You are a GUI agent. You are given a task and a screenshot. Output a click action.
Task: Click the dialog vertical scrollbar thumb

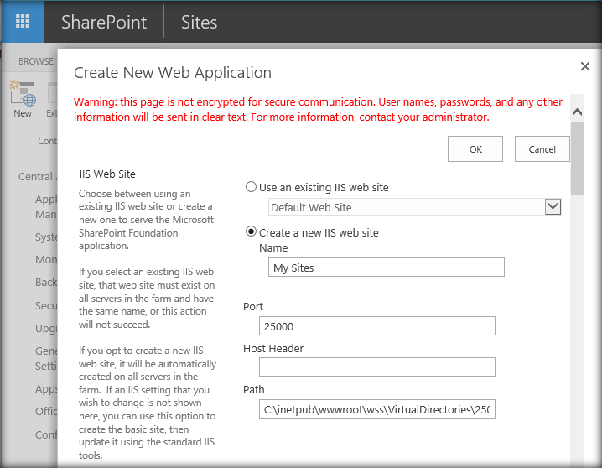(577, 159)
